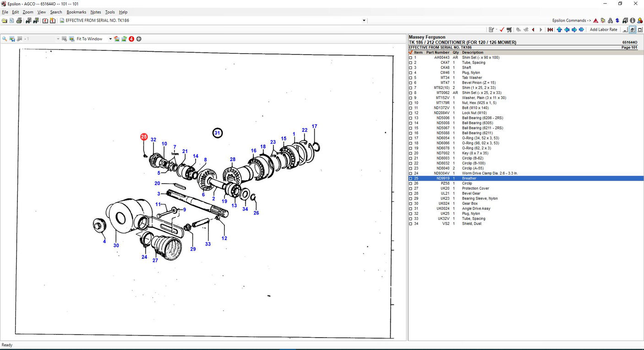Click callout 31 in the parts diagram
644x350 pixels.
click(x=218, y=133)
